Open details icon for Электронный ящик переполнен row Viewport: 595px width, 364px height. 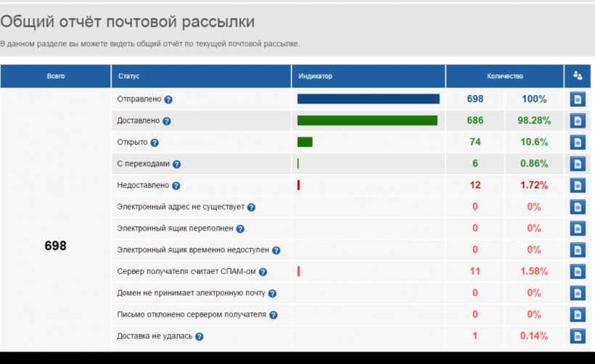(578, 228)
